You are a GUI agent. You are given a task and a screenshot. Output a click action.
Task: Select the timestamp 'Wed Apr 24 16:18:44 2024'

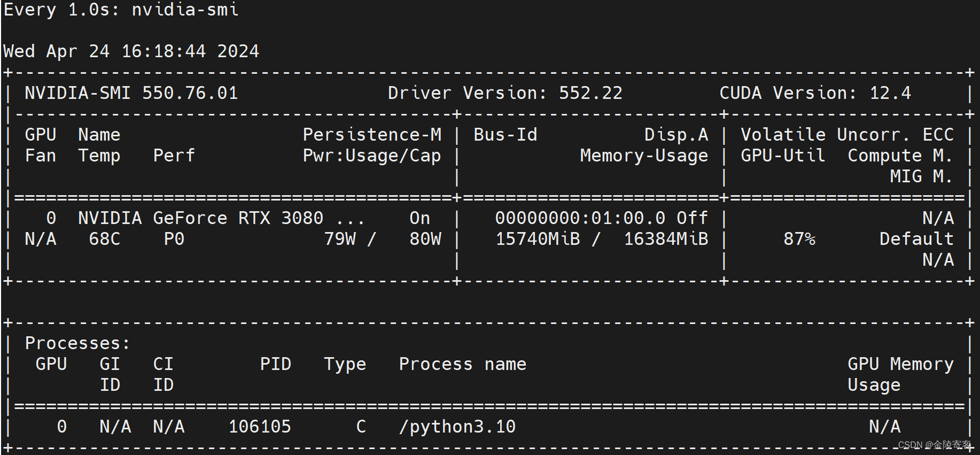click(x=131, y=51)
